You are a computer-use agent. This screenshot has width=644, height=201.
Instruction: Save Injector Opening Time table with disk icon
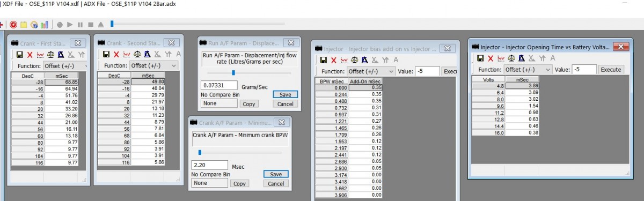(x=480, y=58)
